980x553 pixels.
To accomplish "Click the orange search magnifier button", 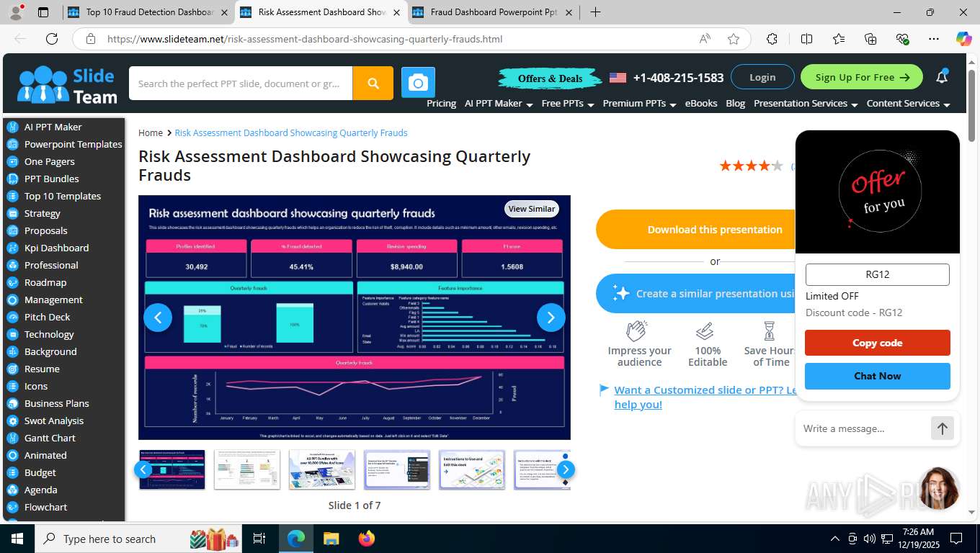I will 373,84.
